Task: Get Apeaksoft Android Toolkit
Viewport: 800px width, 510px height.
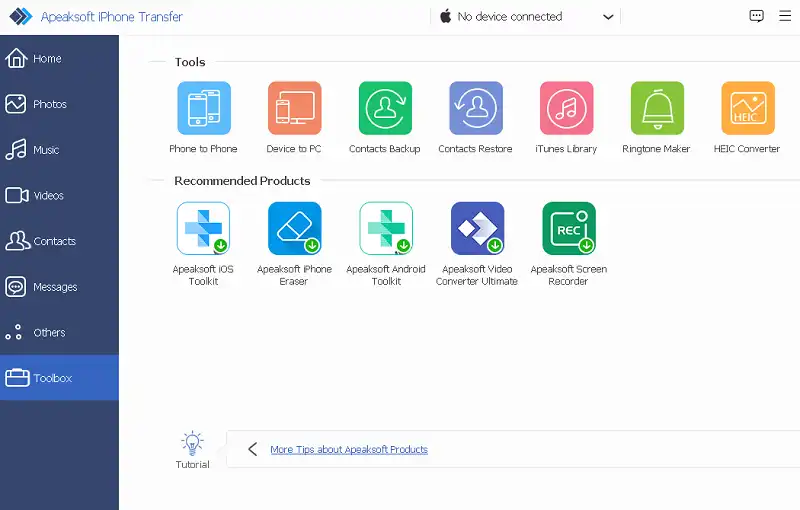Action: 386,229
